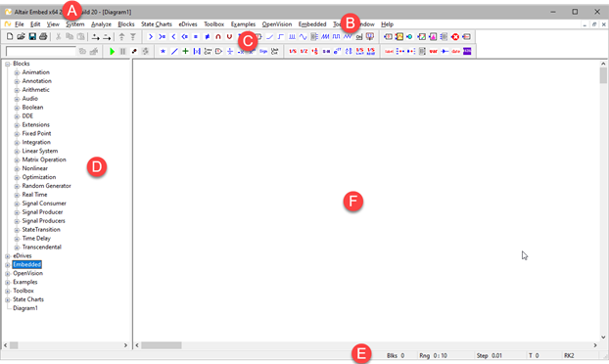609x364 pixels.
Task: Insert the Sign block
Action: click(x=263, y=51)
